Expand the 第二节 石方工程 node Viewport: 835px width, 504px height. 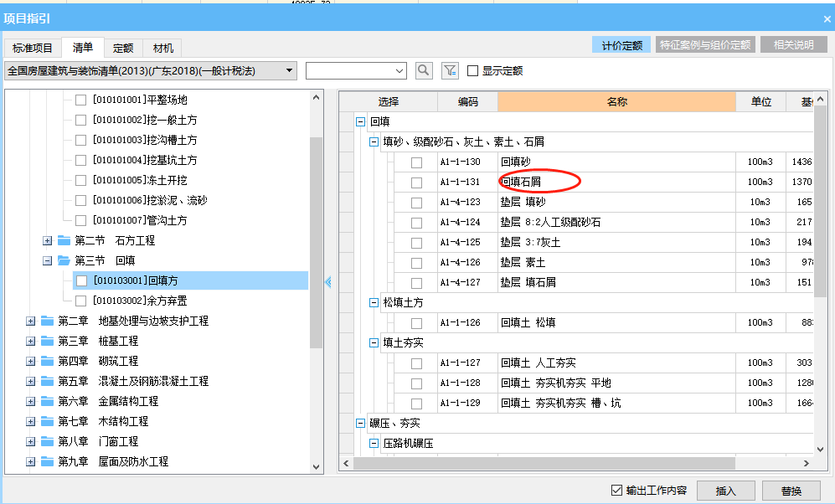point(47,240)
